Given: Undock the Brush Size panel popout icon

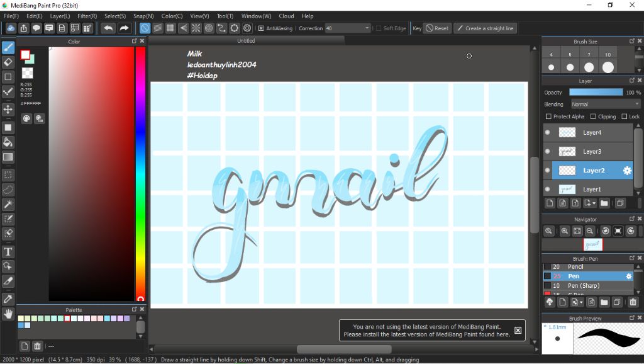Looking at the screenshot, I should (632, 41).
